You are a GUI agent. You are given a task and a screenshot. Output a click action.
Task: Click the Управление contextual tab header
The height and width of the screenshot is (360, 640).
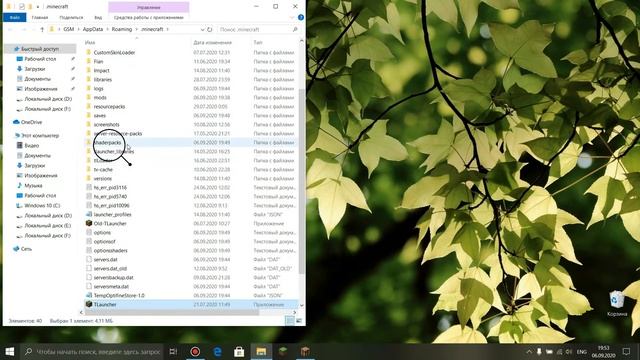pos(149,7)
